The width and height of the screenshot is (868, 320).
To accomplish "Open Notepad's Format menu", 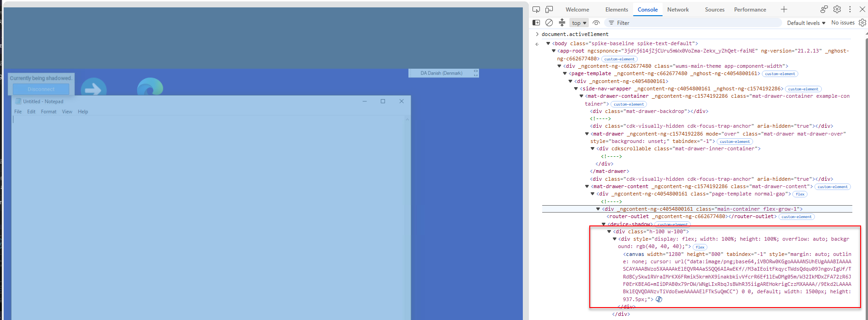I will pos(48,112).
